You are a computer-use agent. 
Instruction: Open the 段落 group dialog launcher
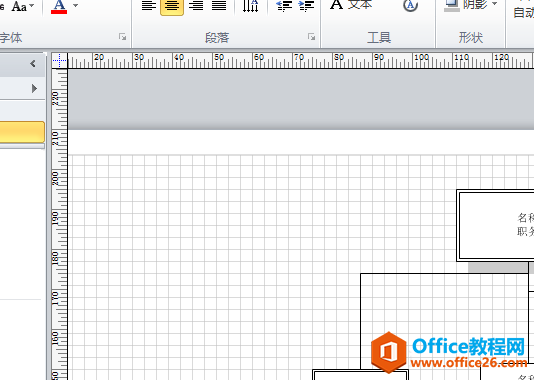pyautogui.click(x=311, y=37)
